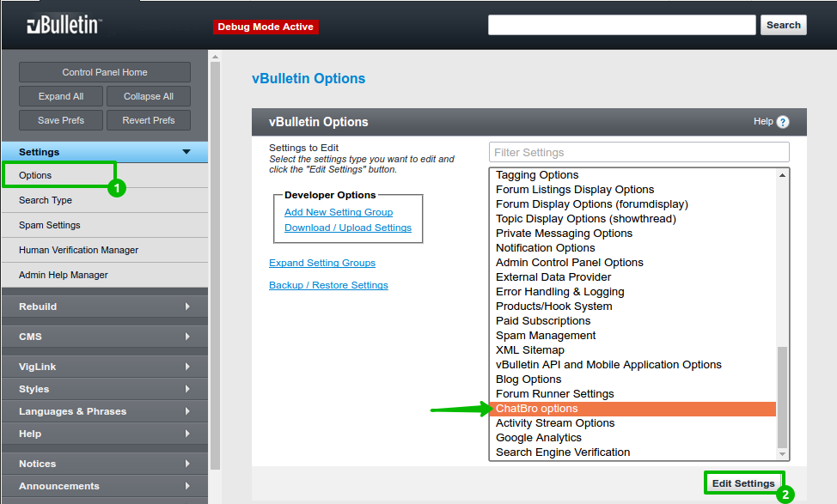The height and width of the screenshot is (504, 837).
Task: Select Notification Options in the list
Action: (633, 248)
